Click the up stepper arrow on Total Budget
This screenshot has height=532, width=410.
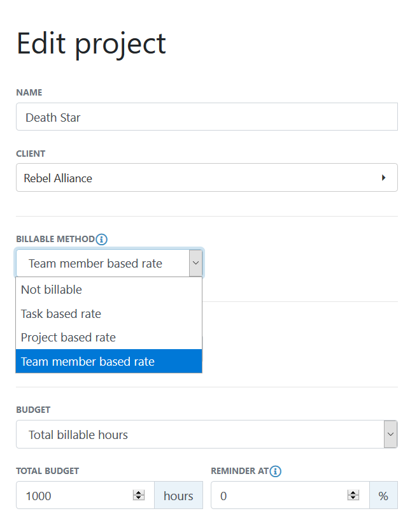pos(139,492)
